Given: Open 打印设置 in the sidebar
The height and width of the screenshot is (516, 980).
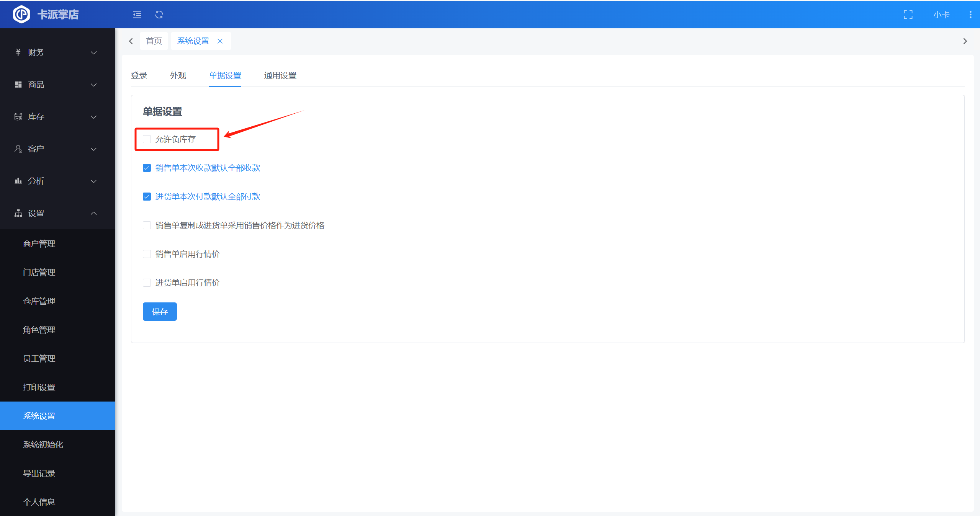Looking at the screenshot, I should click(x=39, y=387).
